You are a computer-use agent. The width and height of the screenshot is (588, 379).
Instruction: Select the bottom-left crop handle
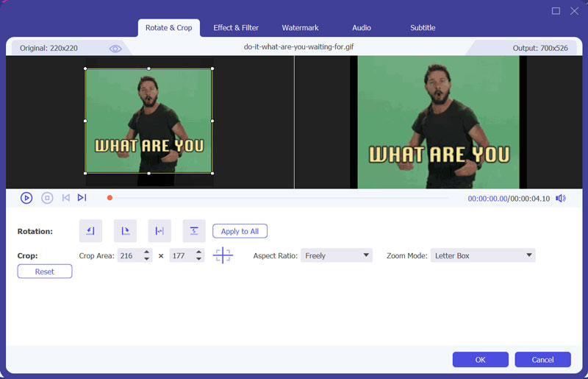[x=85, y=173]
